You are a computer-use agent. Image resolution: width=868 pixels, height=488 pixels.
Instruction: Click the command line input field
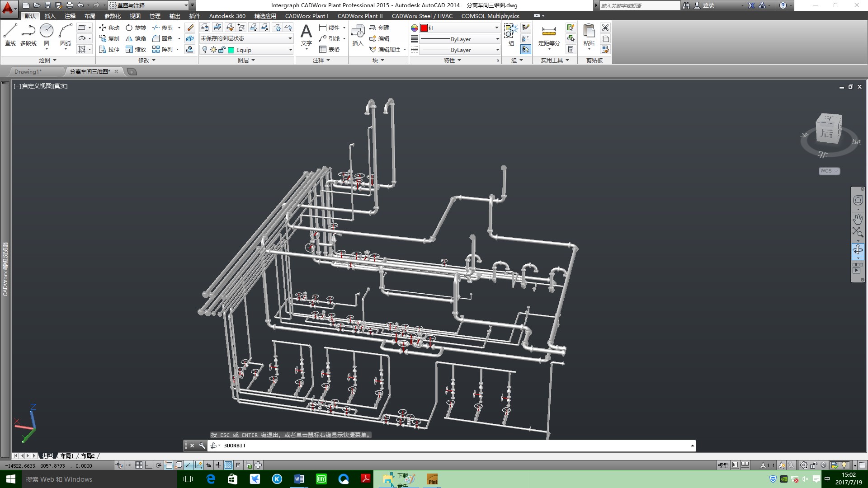coord(452,446)
